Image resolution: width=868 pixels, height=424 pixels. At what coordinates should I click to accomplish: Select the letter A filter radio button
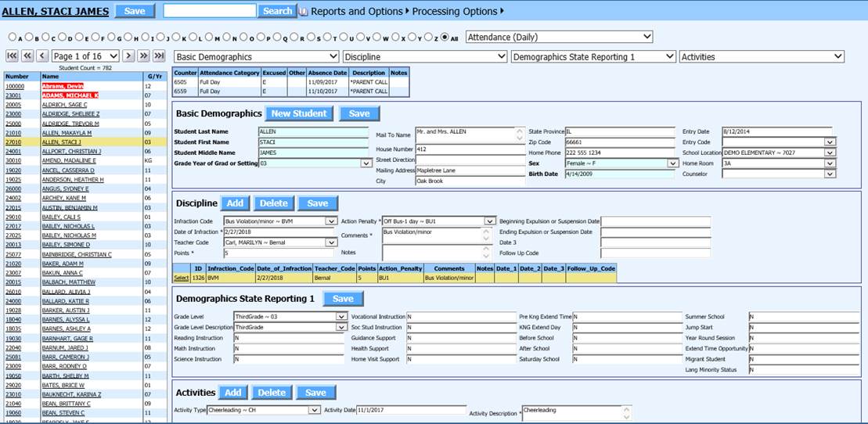(x=13, y=37)
